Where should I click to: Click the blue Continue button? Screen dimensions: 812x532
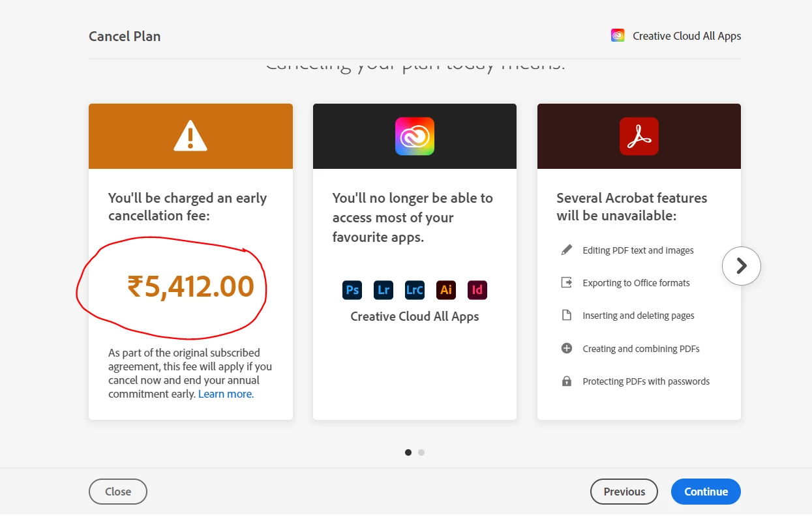point(706,492)
